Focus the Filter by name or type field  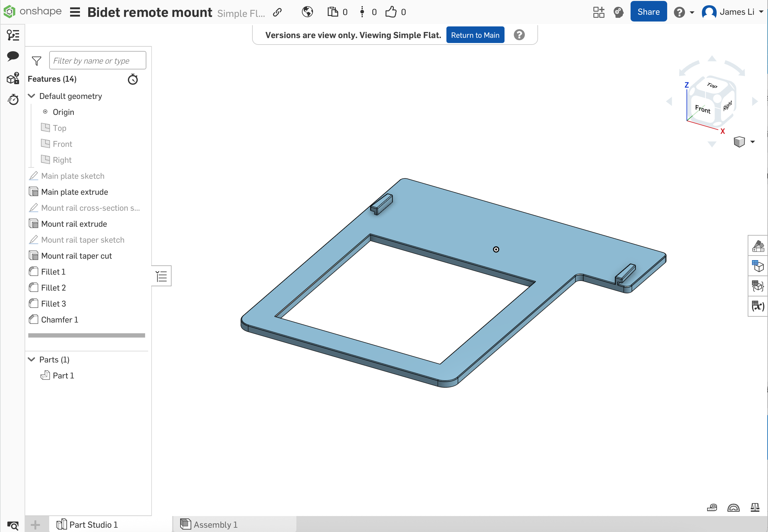97,60
